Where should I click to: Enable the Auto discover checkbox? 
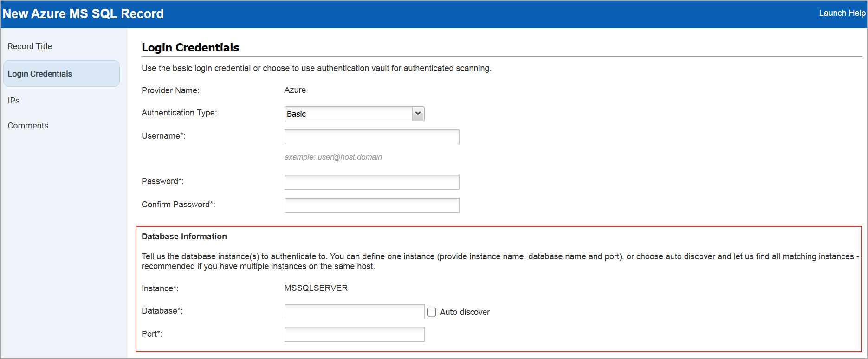pos(432,312)
